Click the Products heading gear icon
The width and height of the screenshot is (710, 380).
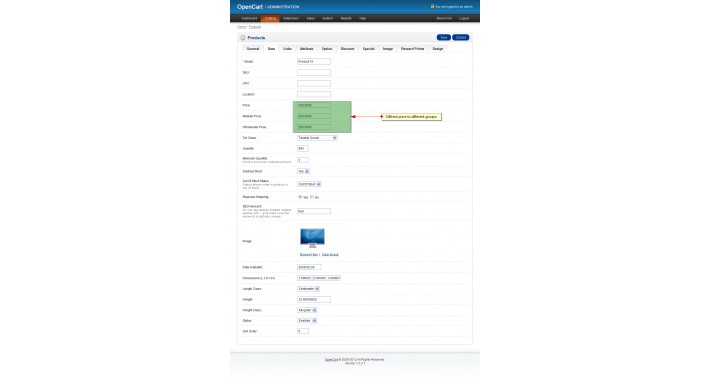point(243,38)
